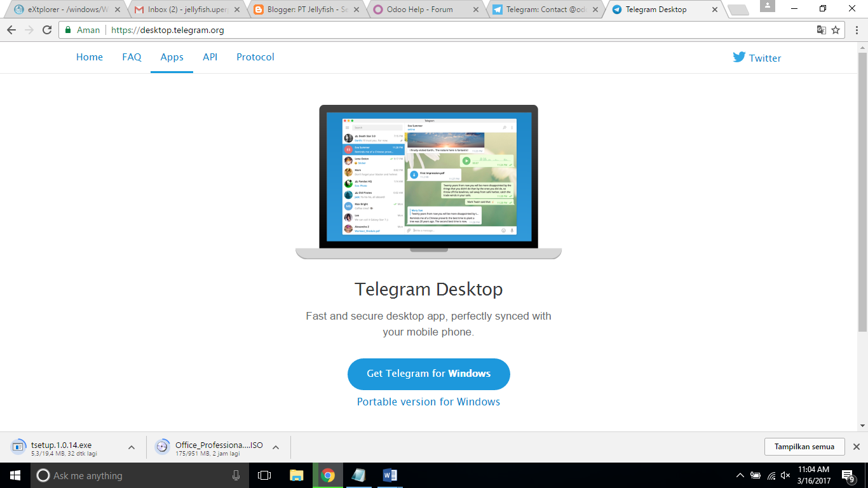The image size is (868, 488).
Task: Show hidden system tray icons
Action: pos(740,475)
